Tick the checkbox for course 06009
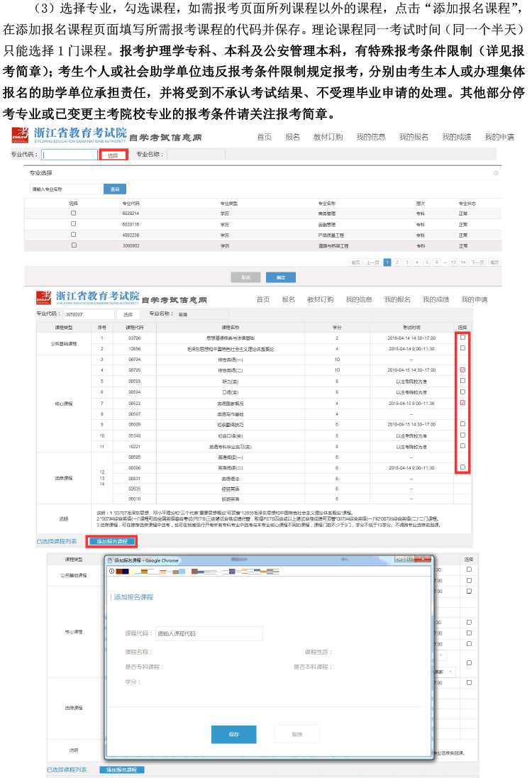Screen dimensions: 532x778 (x=462, y=424)
